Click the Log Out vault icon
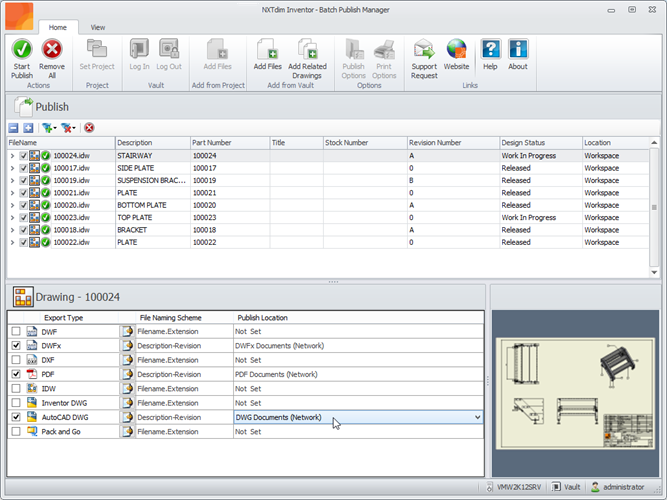The width and height of the screenshot is (667, 500). pyautogui.click(x=169, y=49)
